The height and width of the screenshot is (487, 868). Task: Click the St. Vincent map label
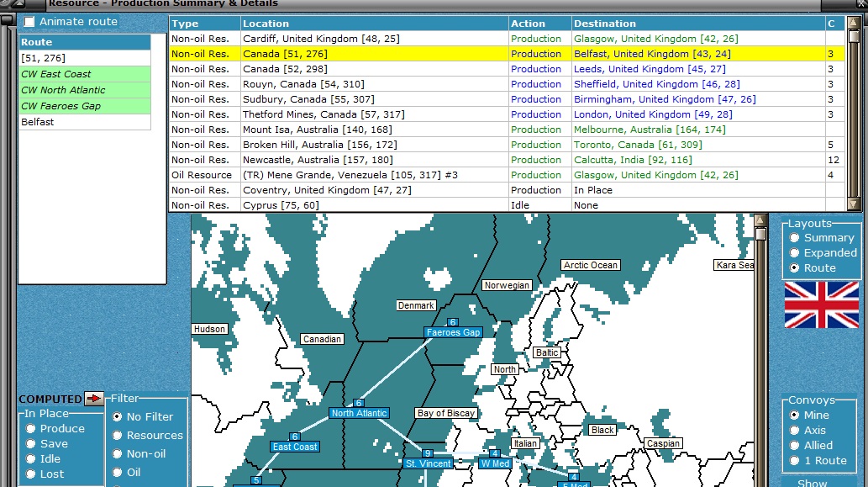[428, 463]
